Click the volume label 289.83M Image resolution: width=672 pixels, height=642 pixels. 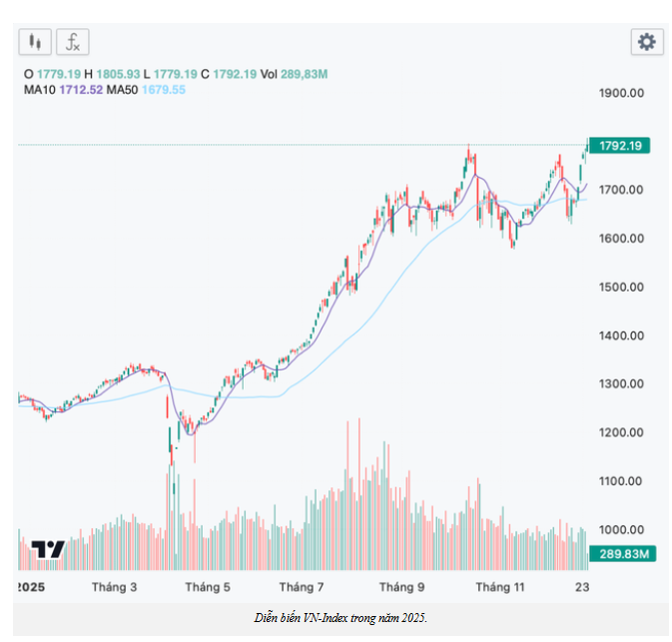click(619, 553)
